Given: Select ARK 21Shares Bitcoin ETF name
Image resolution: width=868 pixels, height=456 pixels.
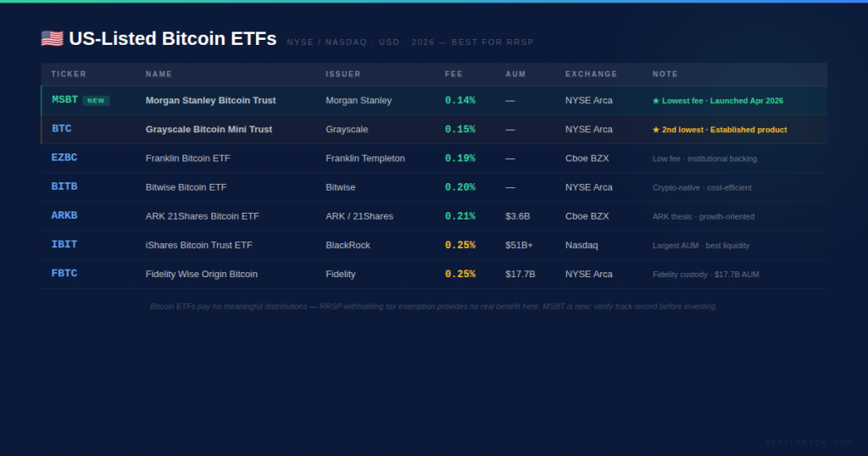Looking at the screenshot, I should click(x=202, y=216).
